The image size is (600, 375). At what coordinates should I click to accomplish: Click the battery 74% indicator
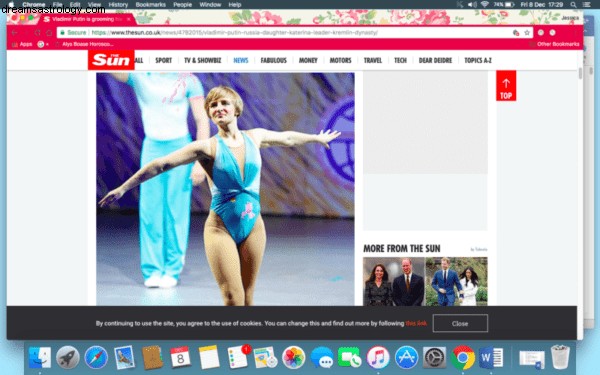pos(504,5)
